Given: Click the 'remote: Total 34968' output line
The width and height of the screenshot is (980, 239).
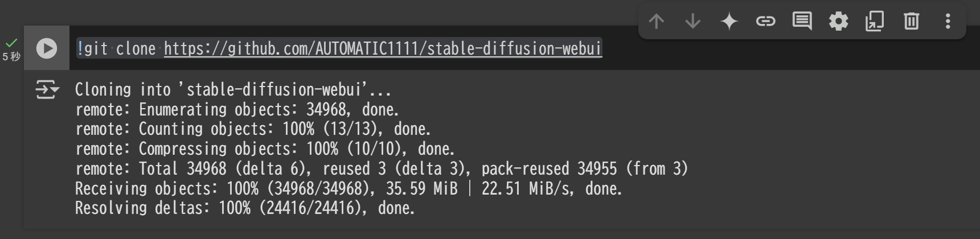Looking at the screenshot, I should tap(382, 168).
